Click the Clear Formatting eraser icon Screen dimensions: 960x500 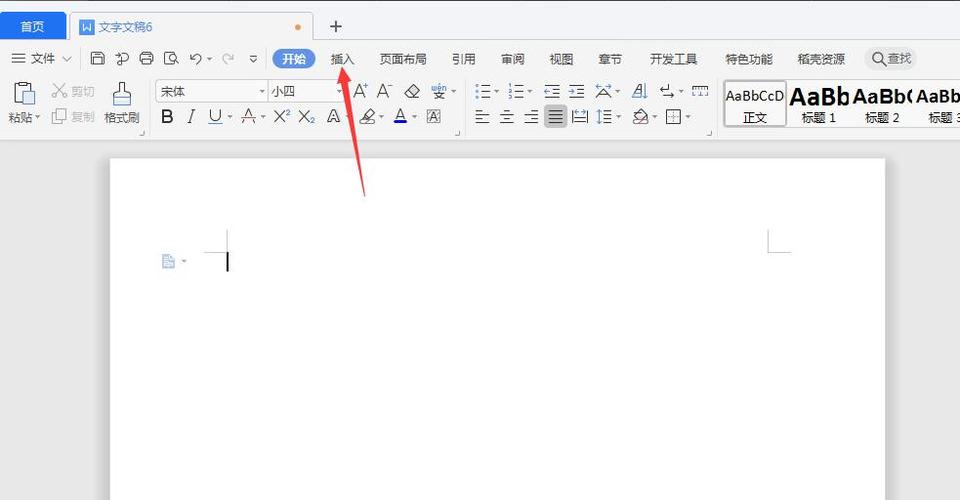pyautogui.click(x=411, y=91)
